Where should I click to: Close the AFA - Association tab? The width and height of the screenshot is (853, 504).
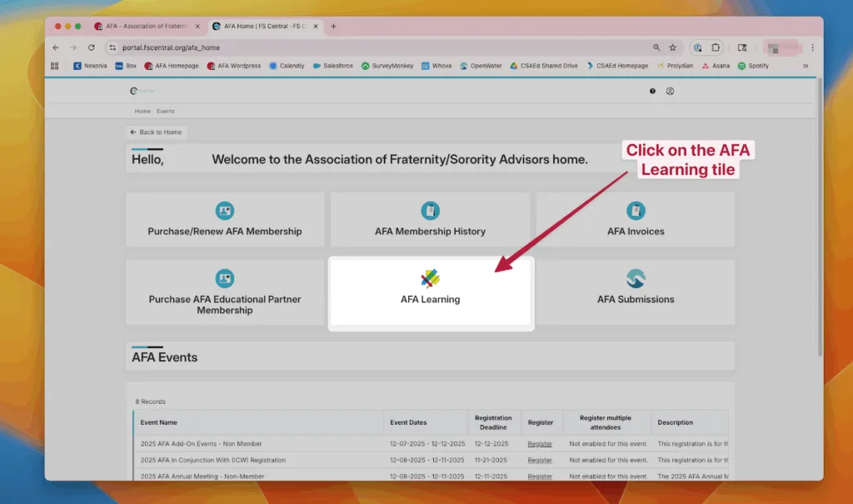coord(197,26)
